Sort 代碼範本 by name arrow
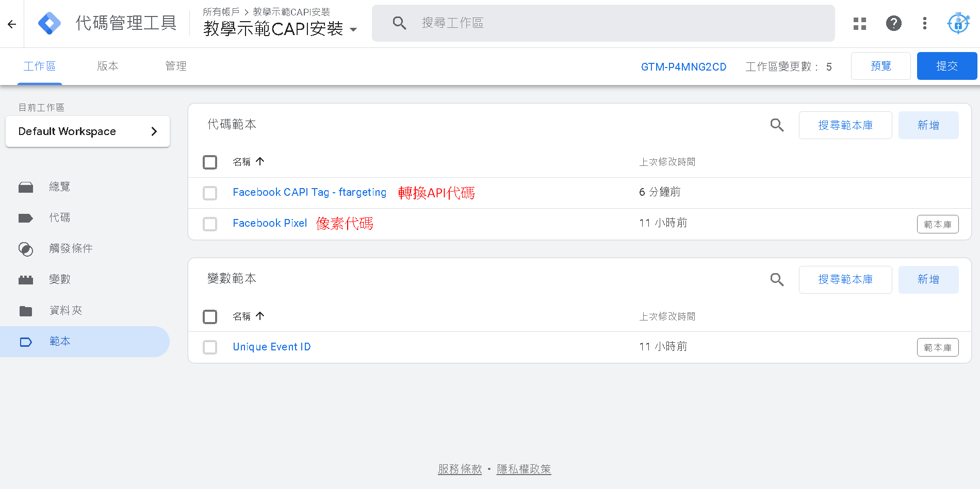Viewport: 980px width, 489px height. click(x=260, y=161)
